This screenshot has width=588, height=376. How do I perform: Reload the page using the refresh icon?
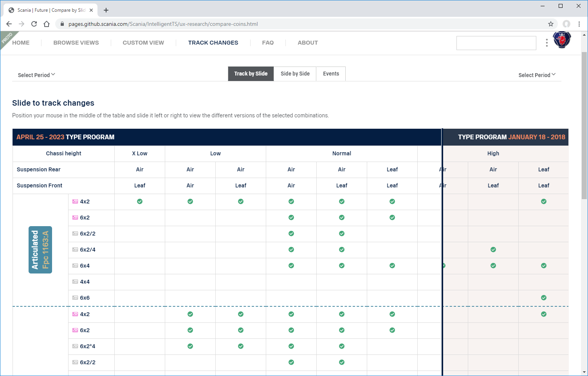[x=34, y=24]
